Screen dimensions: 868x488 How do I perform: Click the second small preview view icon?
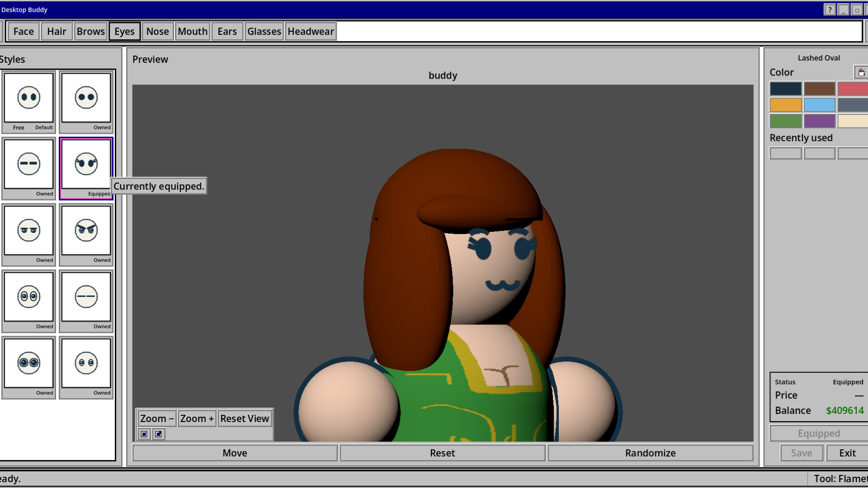(158, 434)
